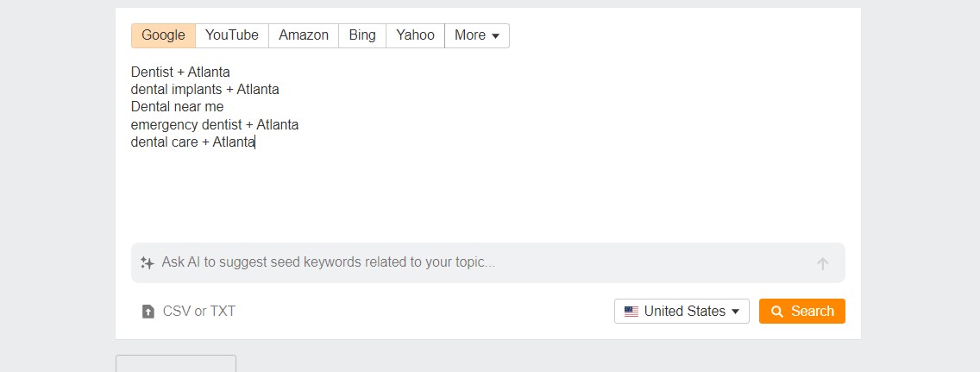Click the caret next to United States
Screen dimensions: 980x372
tap(735, 312)
